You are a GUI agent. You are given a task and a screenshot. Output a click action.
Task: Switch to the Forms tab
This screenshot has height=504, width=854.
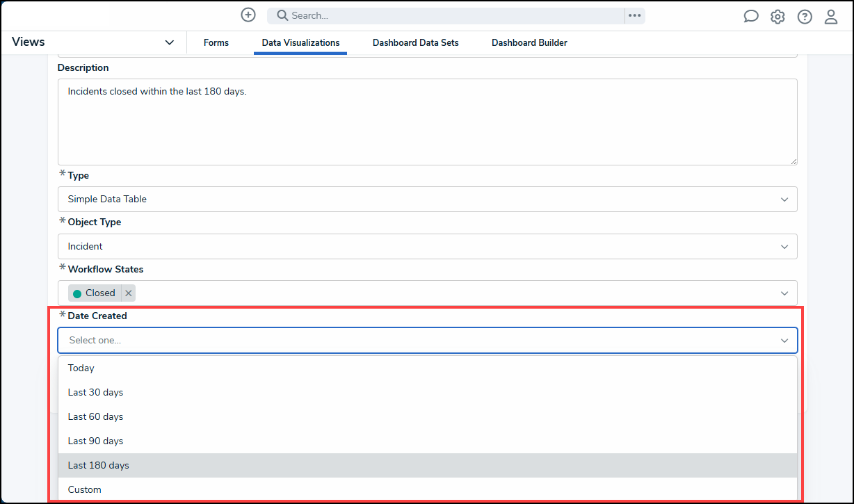click(x=216, y=43)
